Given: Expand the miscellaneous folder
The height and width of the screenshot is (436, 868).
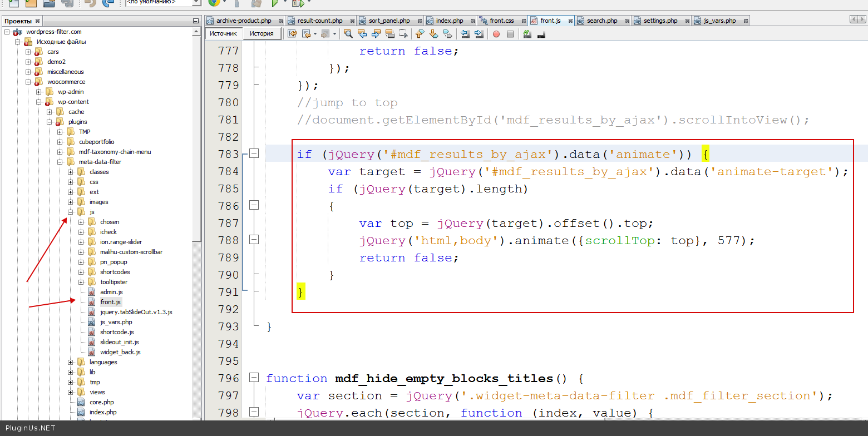Looking at the screenshot, I should 28,72.
